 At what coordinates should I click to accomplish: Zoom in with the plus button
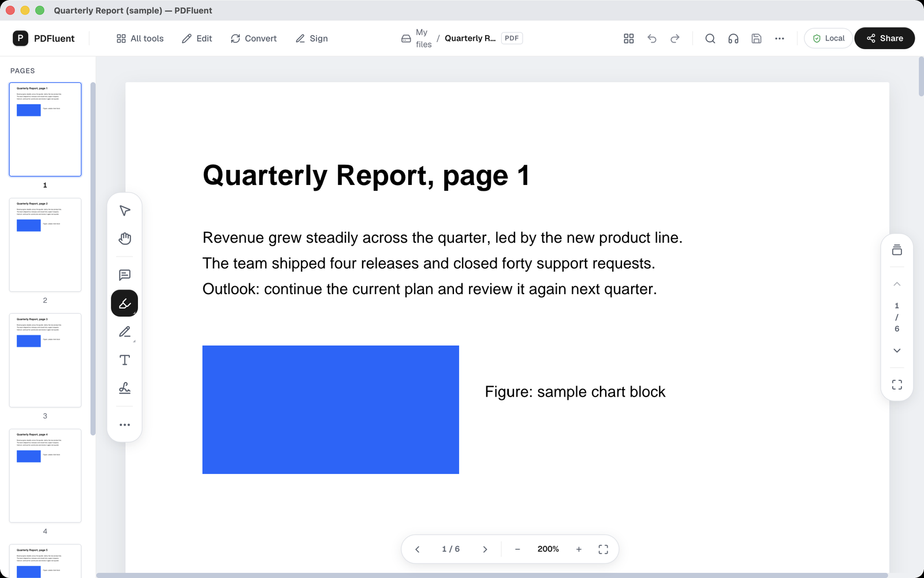[579, 549]
